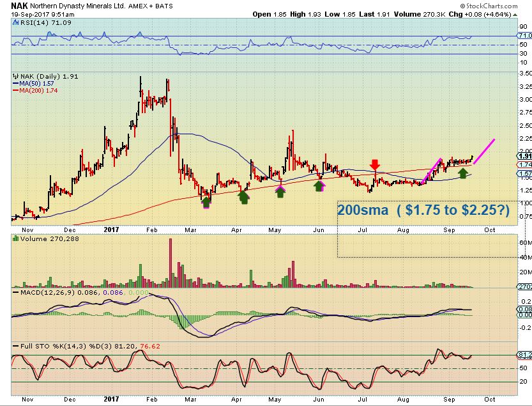Click the High 1.93 quote value
This screenshot has height=406, width=532.
[305, 14]
